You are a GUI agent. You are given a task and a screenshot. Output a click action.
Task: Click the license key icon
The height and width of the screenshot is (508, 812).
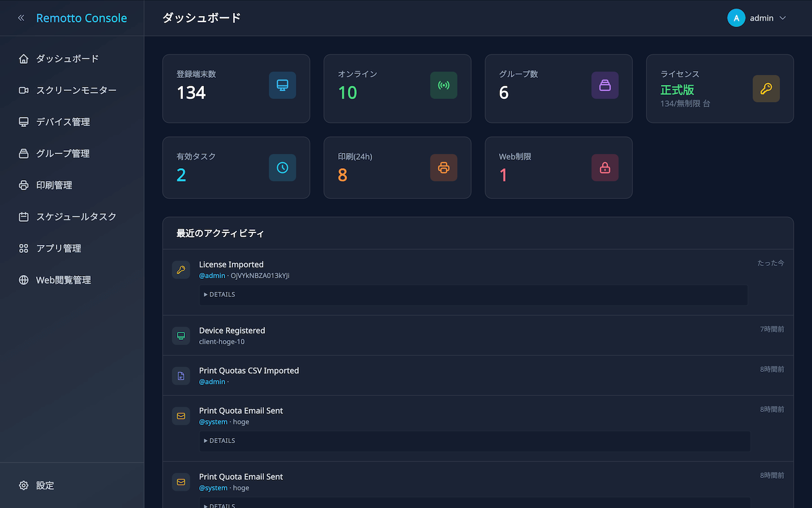pos(766,89)
